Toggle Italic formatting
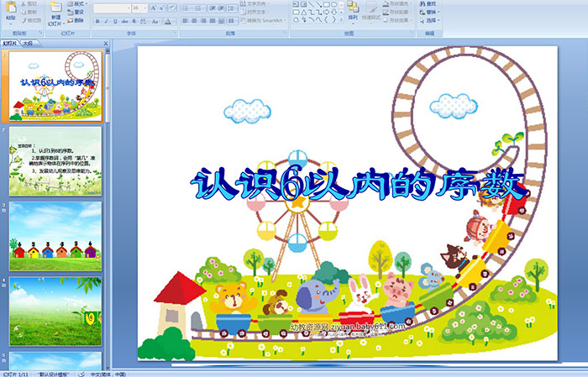 pyautogui.click(x=107, y=22)
